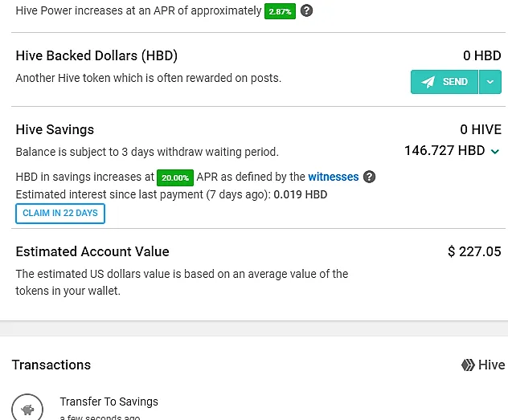Viewport: 508px width, 420px height.
Task: Click the paper plane Send icon
Action: click(x=428, y=82)
